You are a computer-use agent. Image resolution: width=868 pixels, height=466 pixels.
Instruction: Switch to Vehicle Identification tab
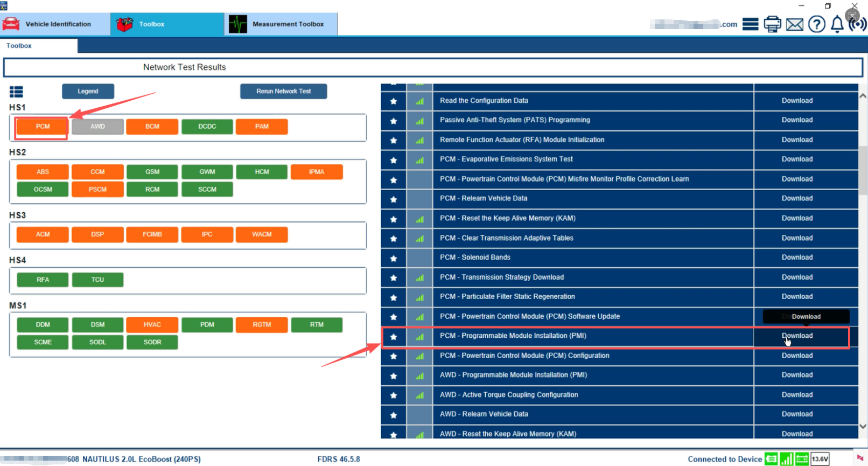[x=55, y=24]
